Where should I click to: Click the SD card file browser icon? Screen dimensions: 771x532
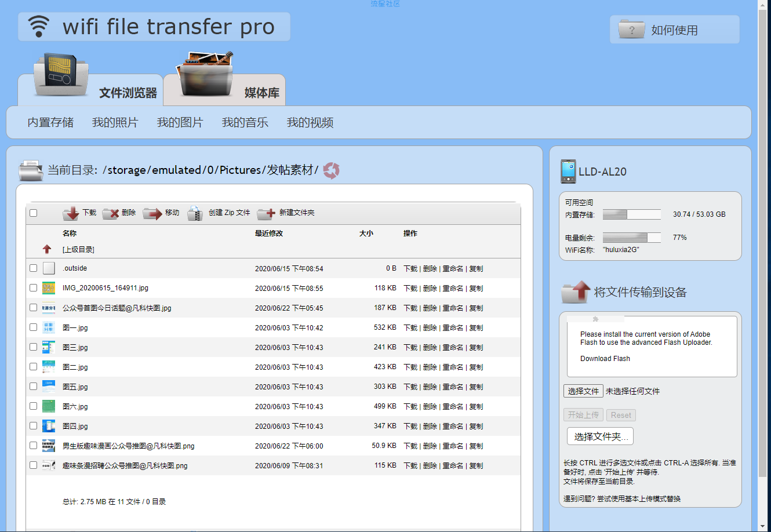pos(61,75)
